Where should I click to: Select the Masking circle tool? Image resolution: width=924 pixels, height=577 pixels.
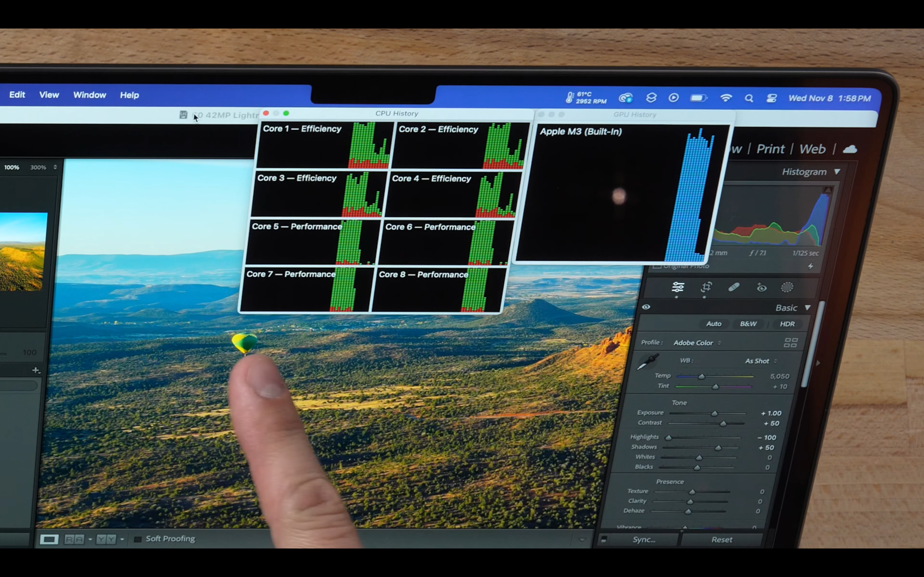[787, 287]
